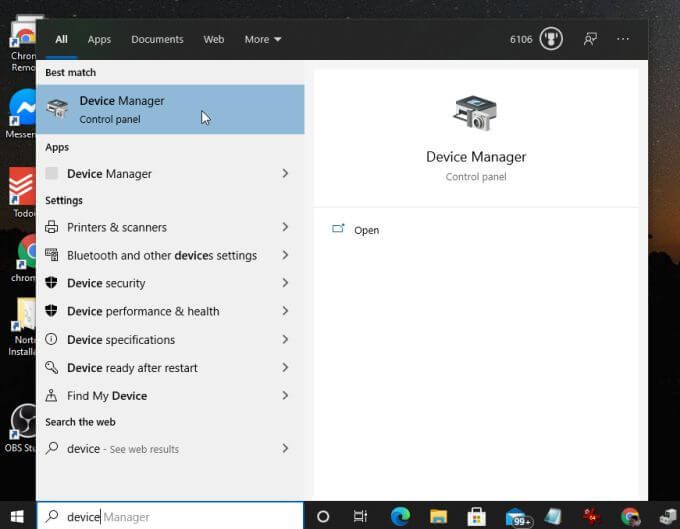Switch to the Apps search tab
This screenshot has width=680, height=529.
pos(99,39)
